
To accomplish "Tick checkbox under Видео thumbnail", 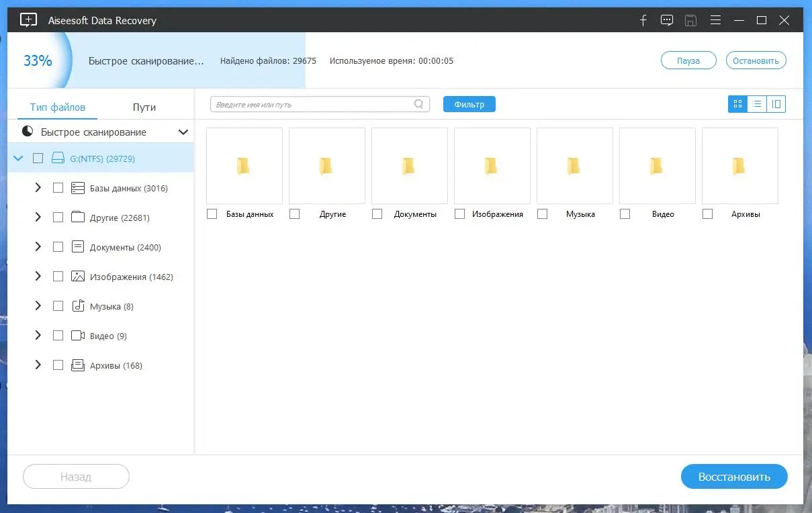I will pos(625,214).
